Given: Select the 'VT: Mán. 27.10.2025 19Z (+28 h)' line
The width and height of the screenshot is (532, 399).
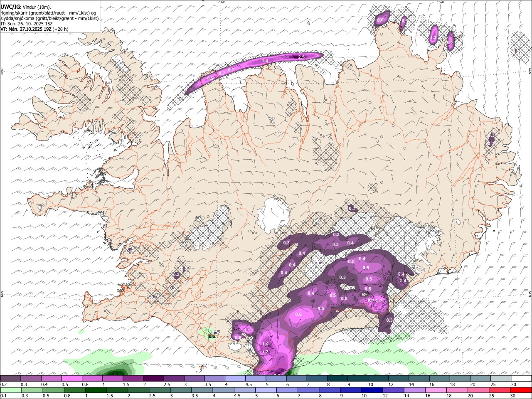Looking at the screenshot, I should tap(34, 30).
